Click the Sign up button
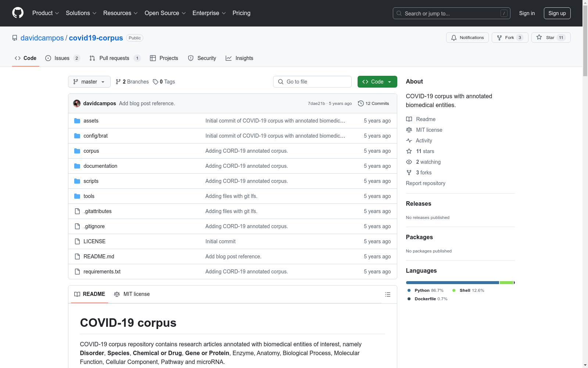 coord(557,13)
